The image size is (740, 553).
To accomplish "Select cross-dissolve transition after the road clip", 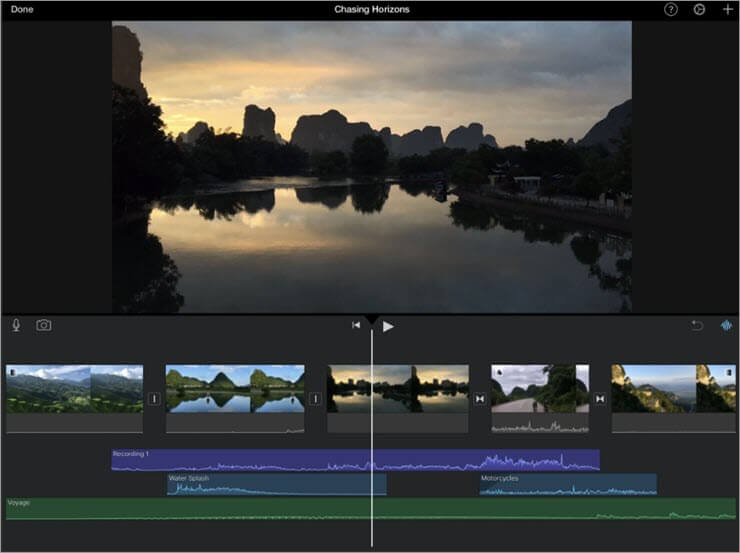I will tap(600, 398).
